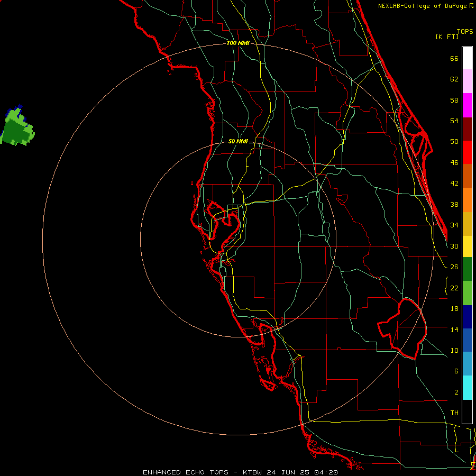Pick the dark green legend band

(x=467, y=269)
